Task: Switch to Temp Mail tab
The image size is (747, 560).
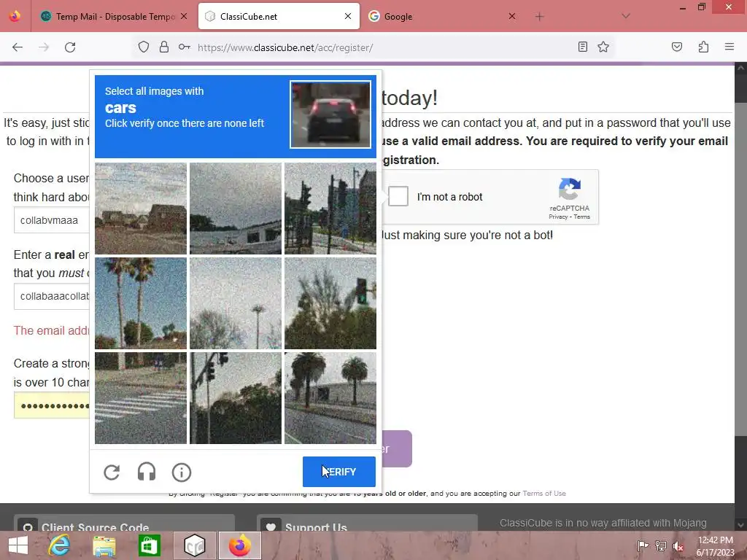Action: point(115,16)
